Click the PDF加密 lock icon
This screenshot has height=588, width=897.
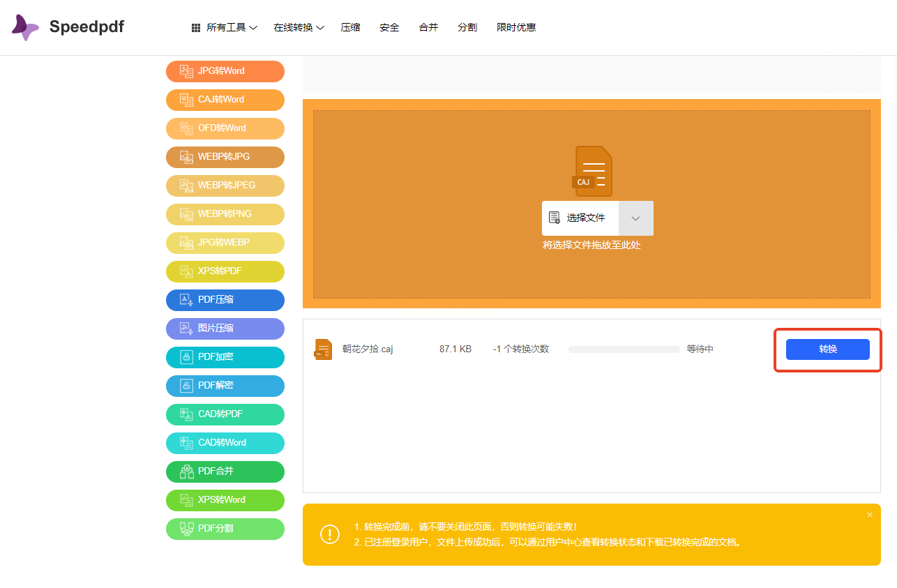(x=186, y=357)
